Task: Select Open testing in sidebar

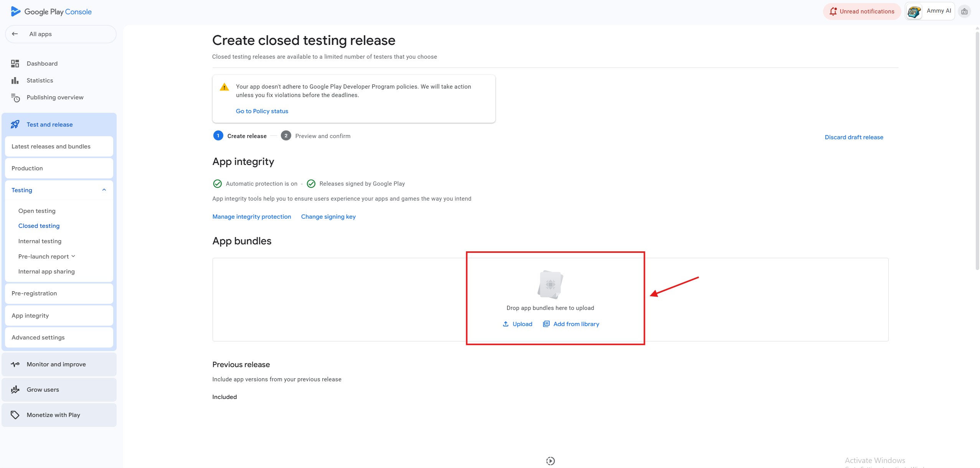Action: (37, 211)
